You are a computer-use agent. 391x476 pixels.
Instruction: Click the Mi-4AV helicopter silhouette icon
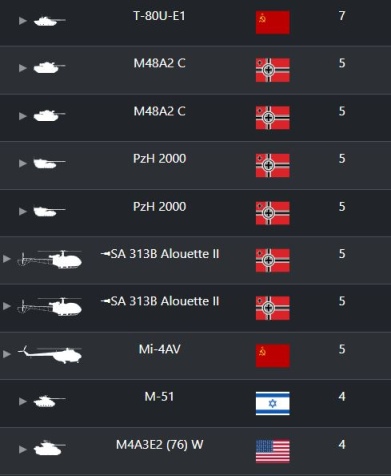(x=50, y=355)
